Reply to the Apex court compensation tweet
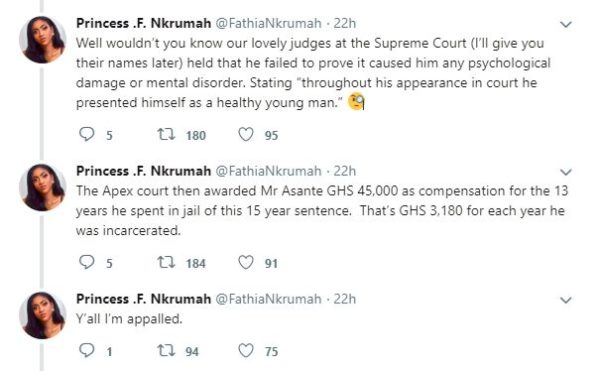Viewport: 600px width, 371px height. pos(86,262)
